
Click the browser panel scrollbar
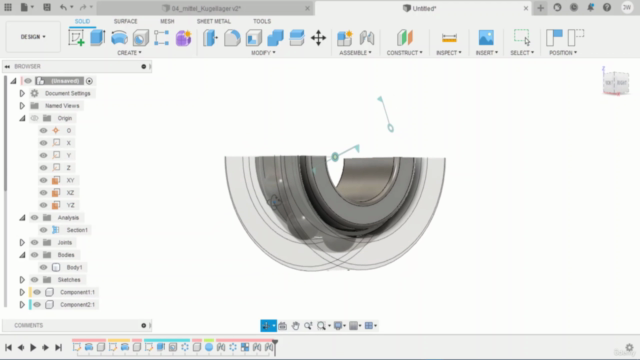(5, 133)
